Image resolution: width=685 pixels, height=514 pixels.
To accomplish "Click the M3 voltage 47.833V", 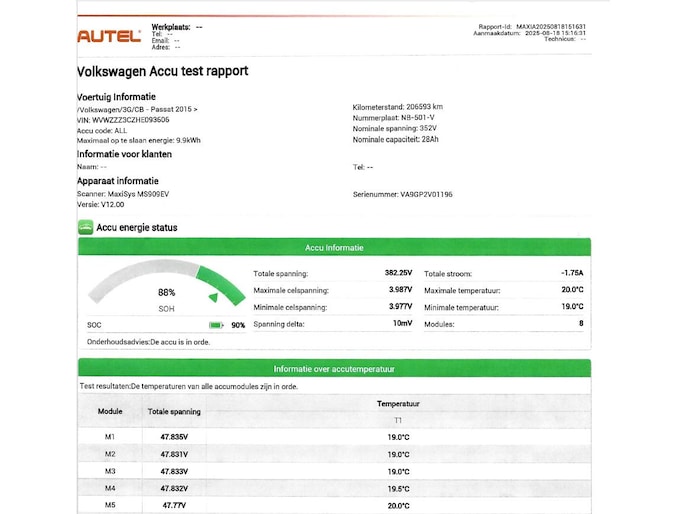I will [x=174, y=471].
